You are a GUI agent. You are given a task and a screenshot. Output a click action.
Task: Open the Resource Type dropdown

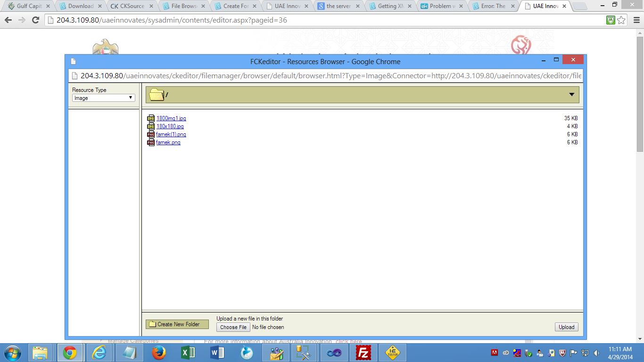click(x=103, y=98)
